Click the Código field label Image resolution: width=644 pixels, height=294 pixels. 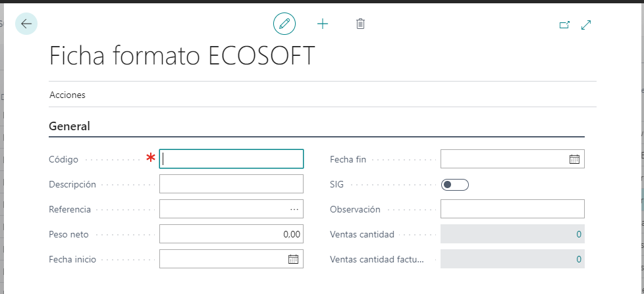point(64,160)
